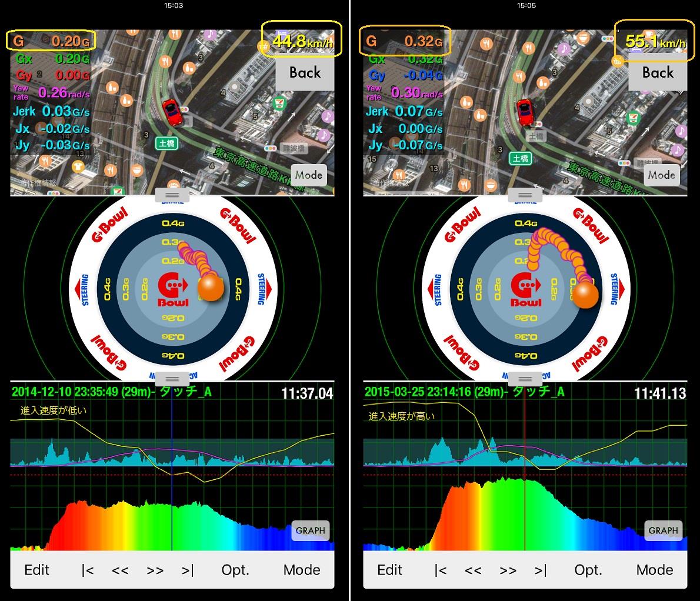
Task: Tap the note 進入速度が高い on the graph
Action: coord(402,416)
